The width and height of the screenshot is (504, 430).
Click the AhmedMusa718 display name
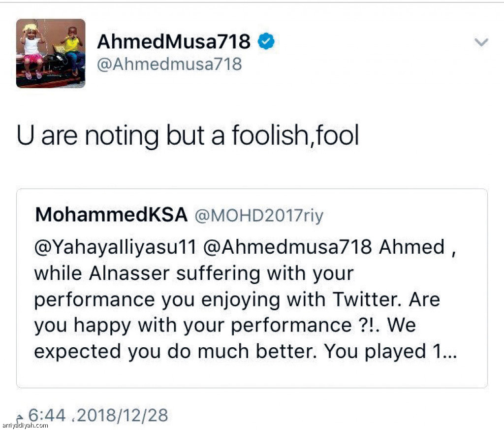(x=174, y=42)
